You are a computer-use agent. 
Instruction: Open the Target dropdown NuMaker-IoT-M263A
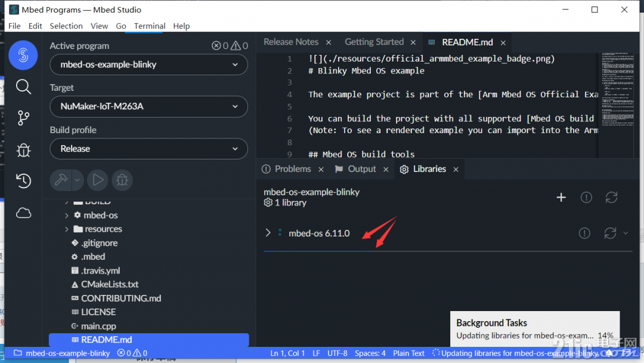[148, 106]
